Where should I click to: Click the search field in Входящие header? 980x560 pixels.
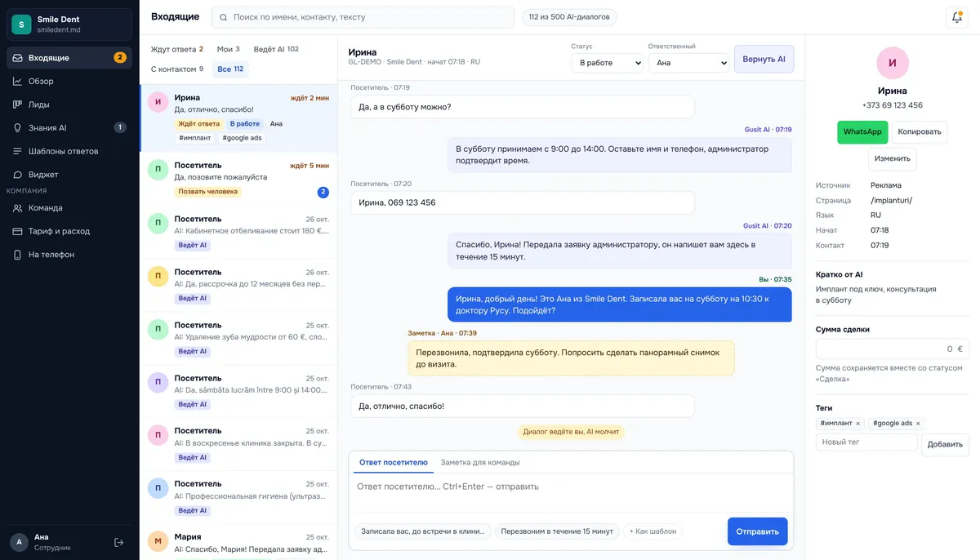pyautogui.click(x=363, y=17)
